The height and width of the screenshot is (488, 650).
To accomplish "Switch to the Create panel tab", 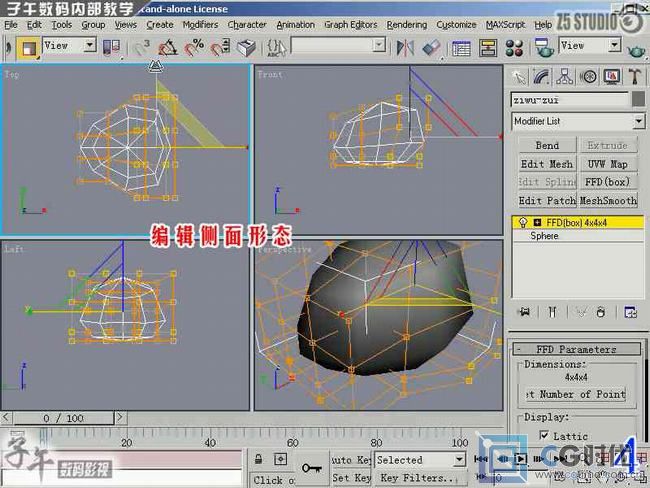I will (519, 77).
